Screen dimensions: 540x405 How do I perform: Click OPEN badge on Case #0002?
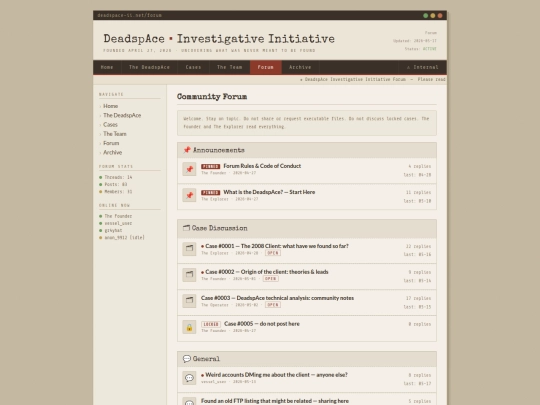pyautogui.click(x=271, y=279)
